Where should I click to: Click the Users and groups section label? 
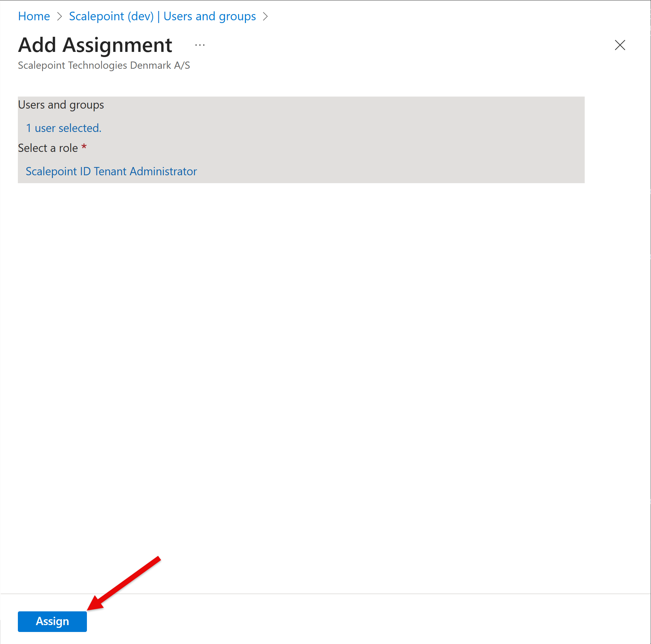pos(61,105)
